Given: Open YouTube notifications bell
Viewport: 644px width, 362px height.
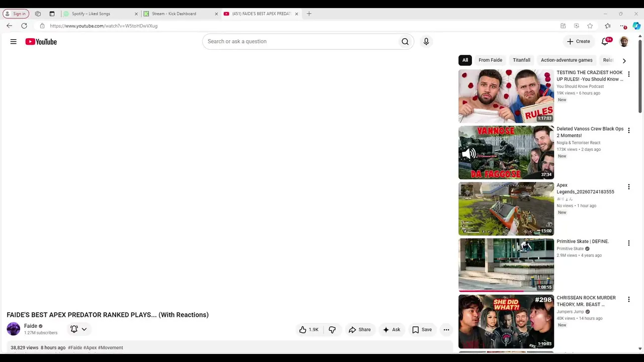Looking at the screenshot, I should pos(605,42).
